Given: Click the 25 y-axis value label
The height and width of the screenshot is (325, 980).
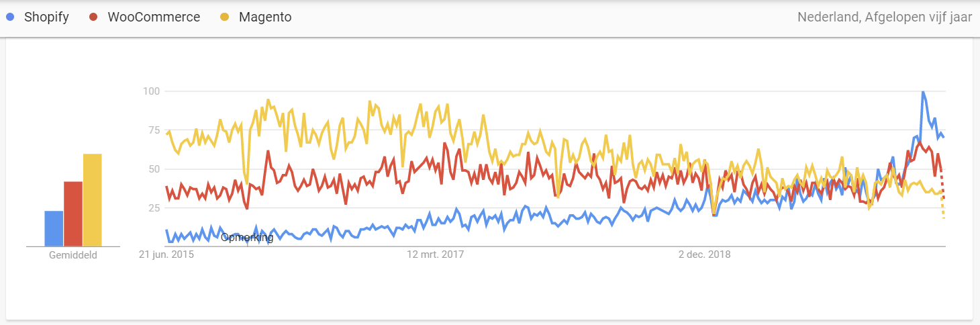Looking at the screenshot, I should tap(154, 207).
